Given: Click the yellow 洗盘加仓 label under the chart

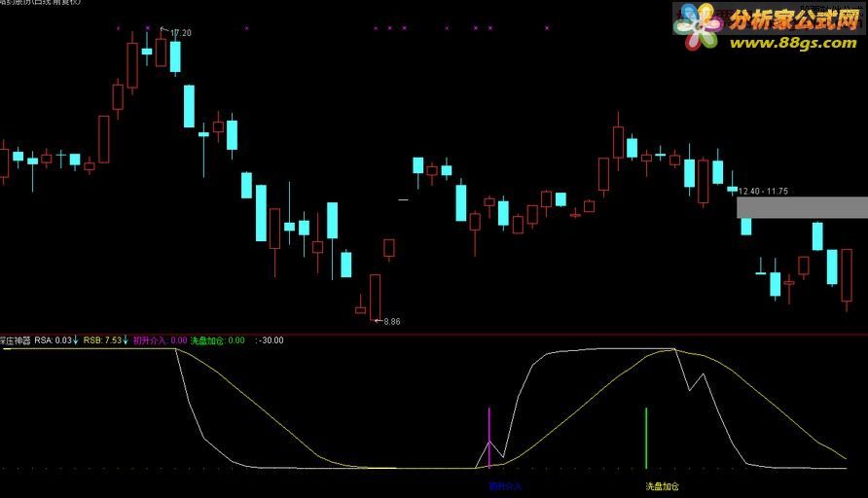Looking at the screenshot, I should [x=662, y=486].
